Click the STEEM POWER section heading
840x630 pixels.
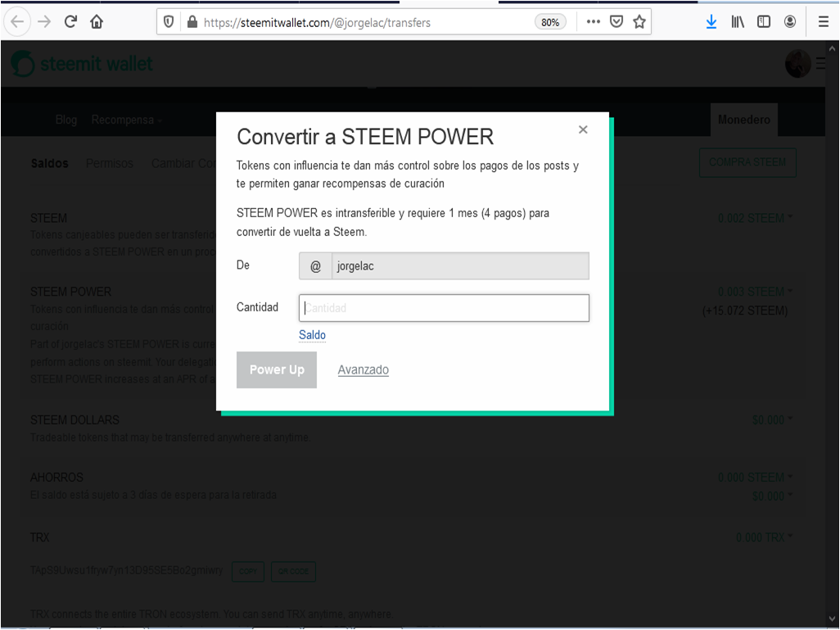pyautogui.click(x=70, y=292)
